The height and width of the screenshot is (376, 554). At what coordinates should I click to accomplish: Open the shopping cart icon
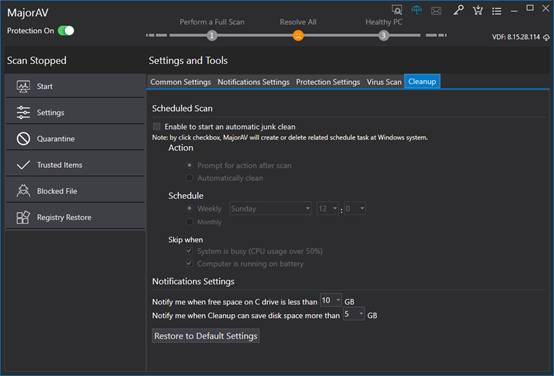click(x=478, y=11)
